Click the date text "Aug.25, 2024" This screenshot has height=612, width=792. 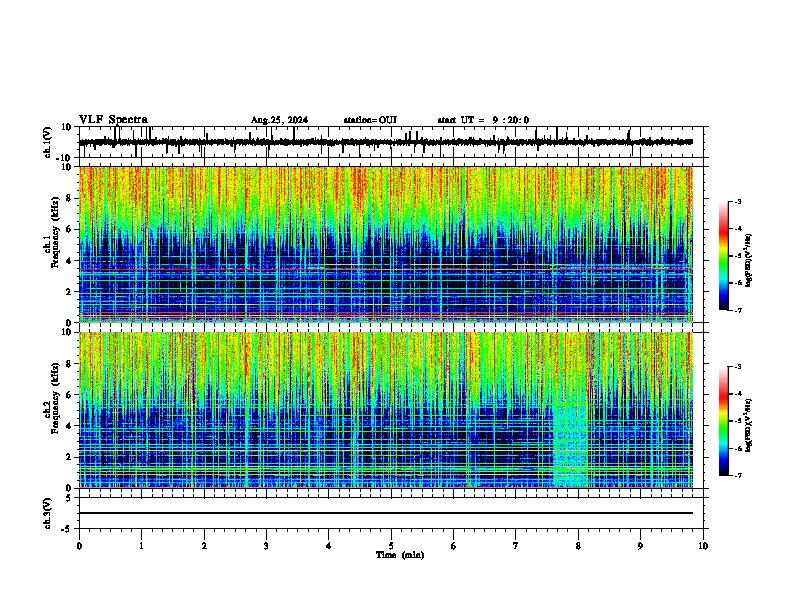click(279, 120)
